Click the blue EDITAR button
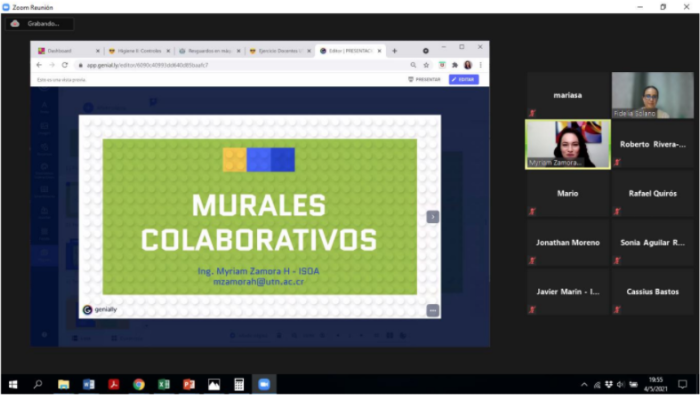The width and height of the screenshot is (700, 400). [x=464, y=79]
